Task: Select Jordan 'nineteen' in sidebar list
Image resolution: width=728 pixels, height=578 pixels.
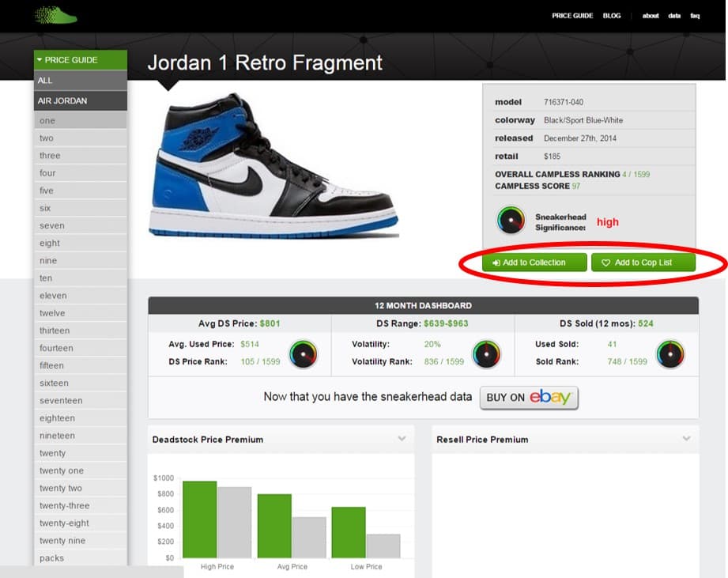Action: tap(81, 436)
